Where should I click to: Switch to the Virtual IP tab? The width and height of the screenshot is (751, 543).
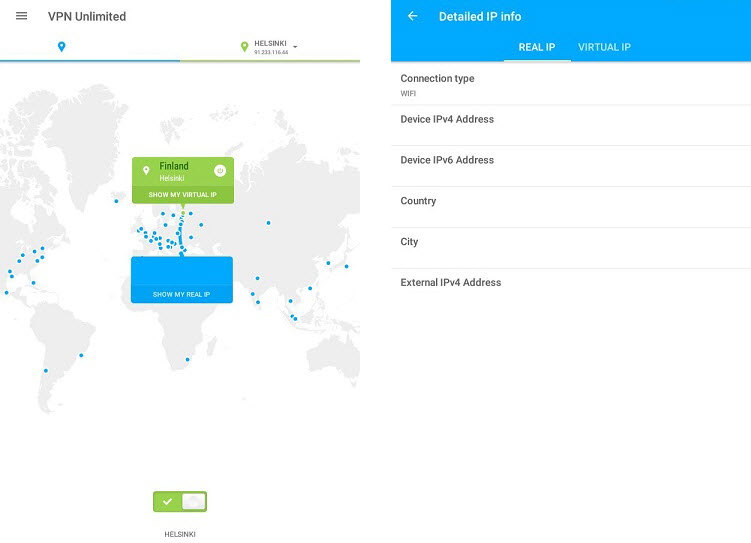click(604, 47)
